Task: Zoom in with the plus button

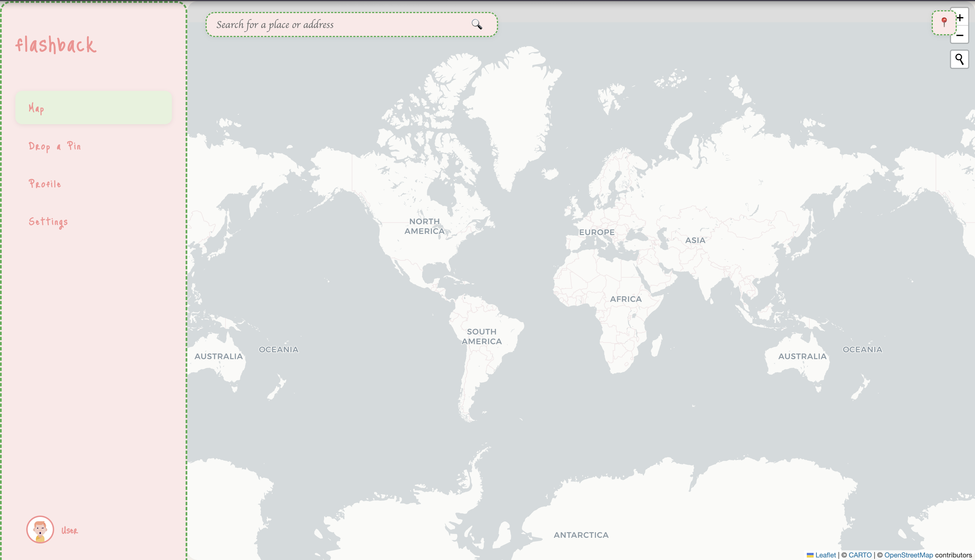Action: coord(961,18)
